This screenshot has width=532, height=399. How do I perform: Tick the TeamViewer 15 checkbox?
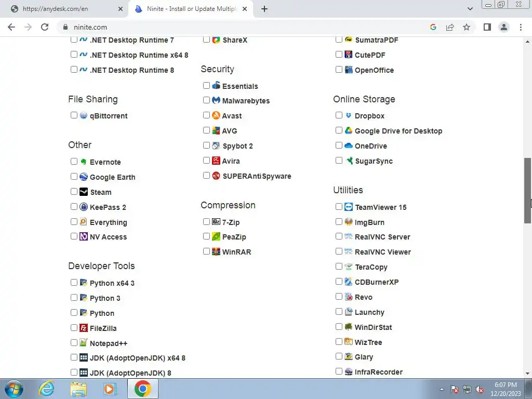339,207
